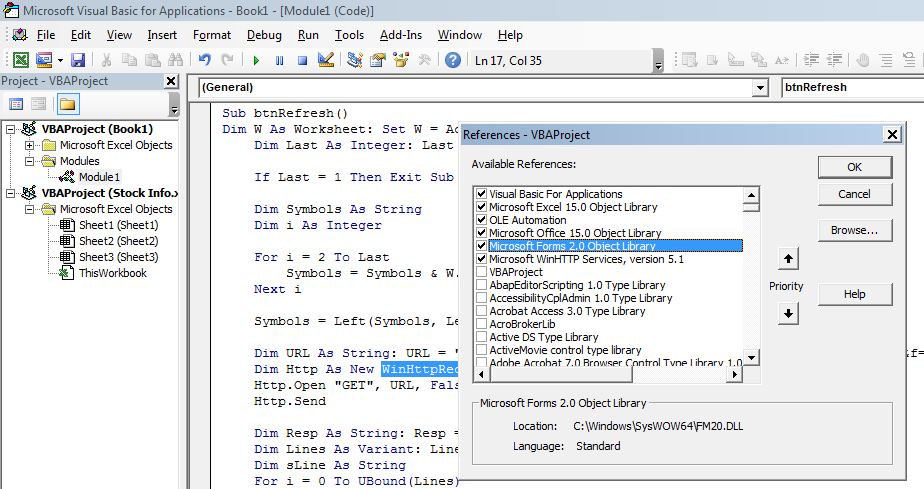Collapse the VBAProject (Stock Info) node
The height and width of the screenshot is (489, 924).
(10, 193)
